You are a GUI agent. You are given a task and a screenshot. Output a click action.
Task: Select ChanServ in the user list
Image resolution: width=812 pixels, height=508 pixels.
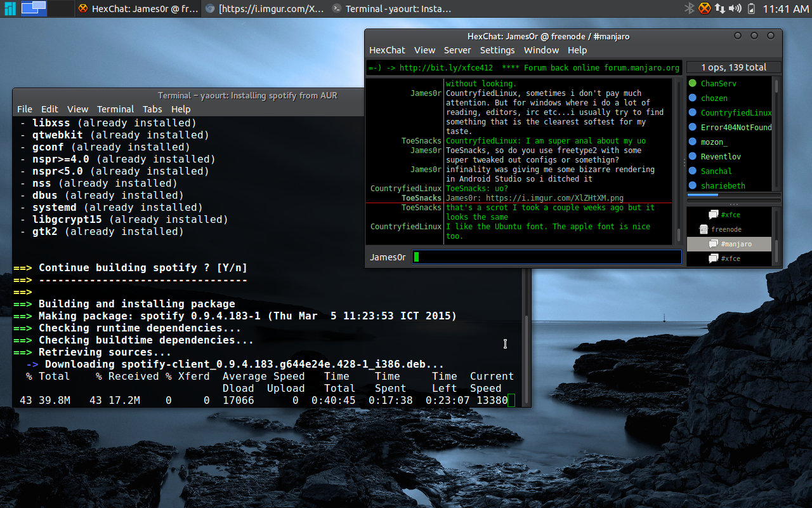click(x=730, y=83)
